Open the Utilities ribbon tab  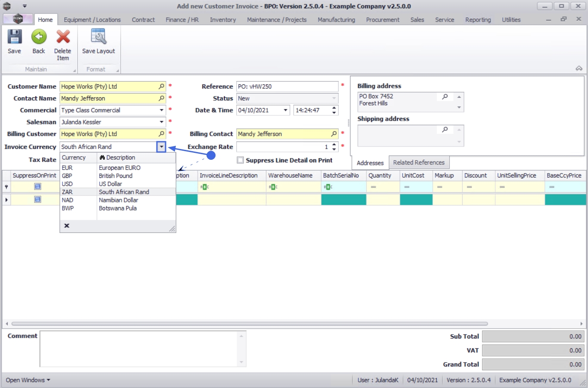[511, 20]
